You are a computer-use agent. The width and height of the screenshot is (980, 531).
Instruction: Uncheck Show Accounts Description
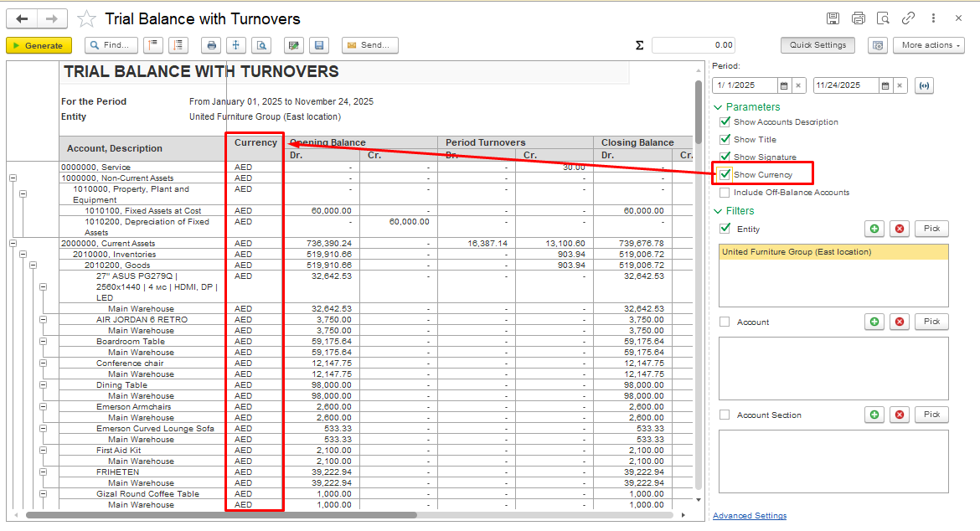click(x=725, y=122)
